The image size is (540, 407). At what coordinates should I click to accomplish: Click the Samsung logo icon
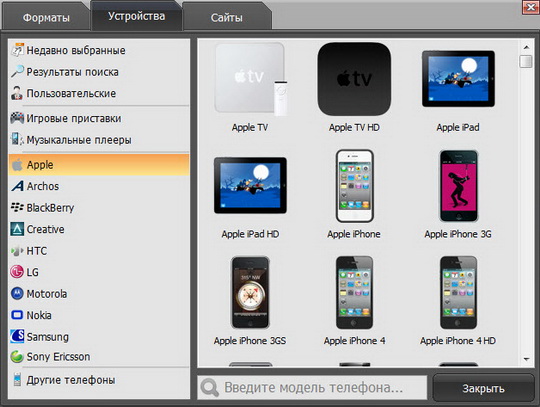[17, 336]
